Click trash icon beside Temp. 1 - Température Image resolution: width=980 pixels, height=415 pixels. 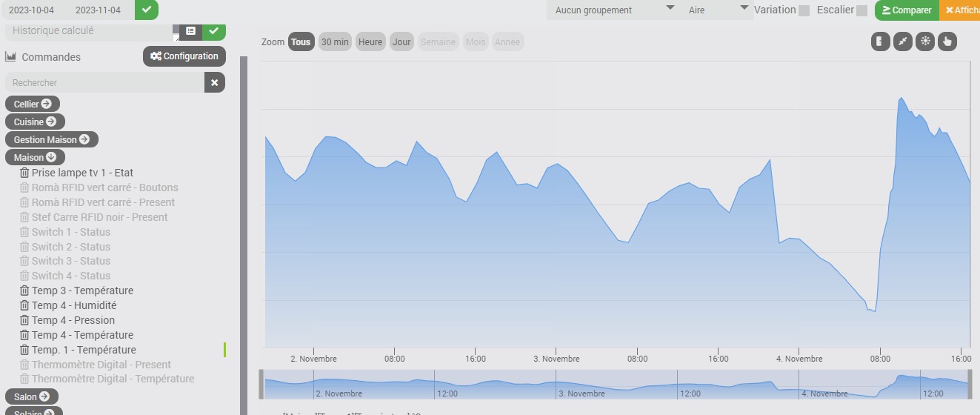coord(24,350)
